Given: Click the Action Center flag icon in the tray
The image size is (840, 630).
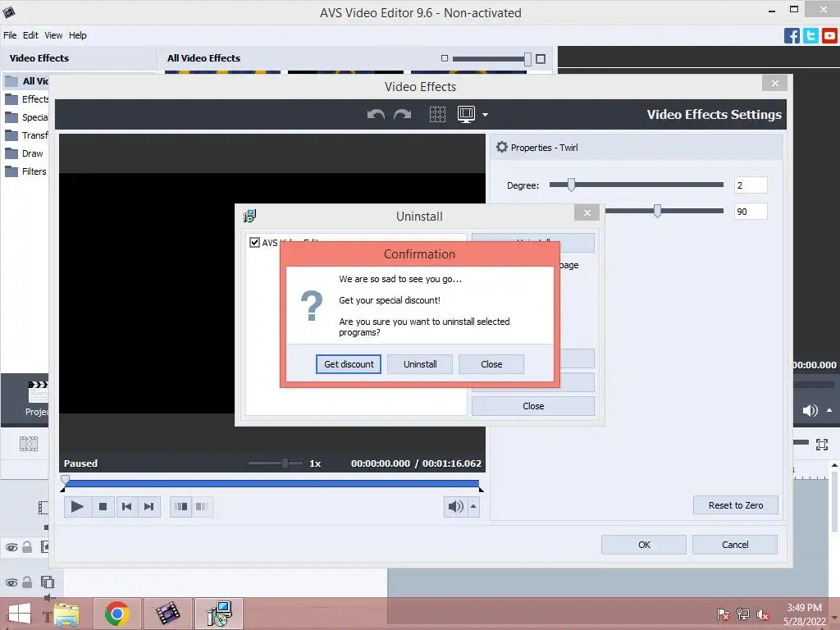Looking at the screenshot, I should click(x=723, y=614).
